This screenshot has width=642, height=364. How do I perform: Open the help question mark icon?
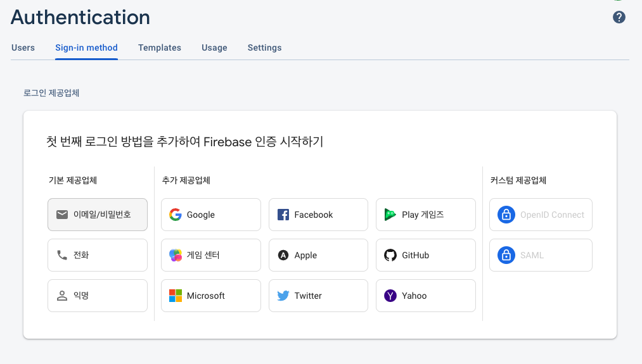point(619,17)
